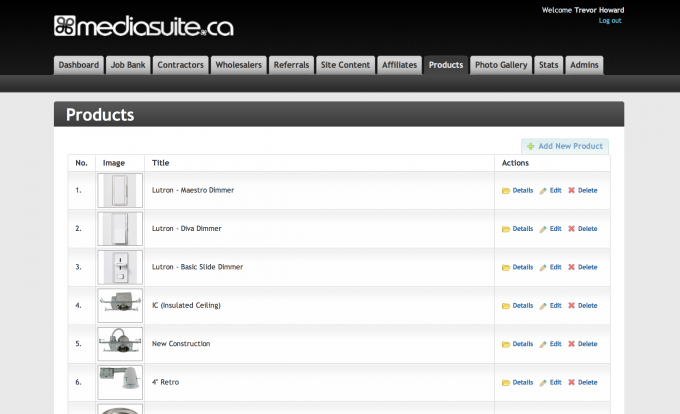Click the pencil Edit icon for IC (Insulated Ceiling)
680x414 pixels.
pos(544,305)
